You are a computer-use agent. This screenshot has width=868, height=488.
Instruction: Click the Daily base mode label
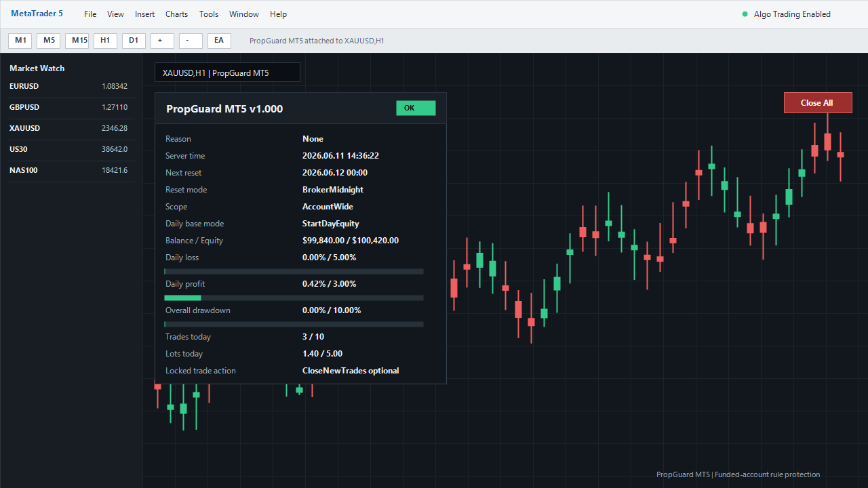click(195, 224)
